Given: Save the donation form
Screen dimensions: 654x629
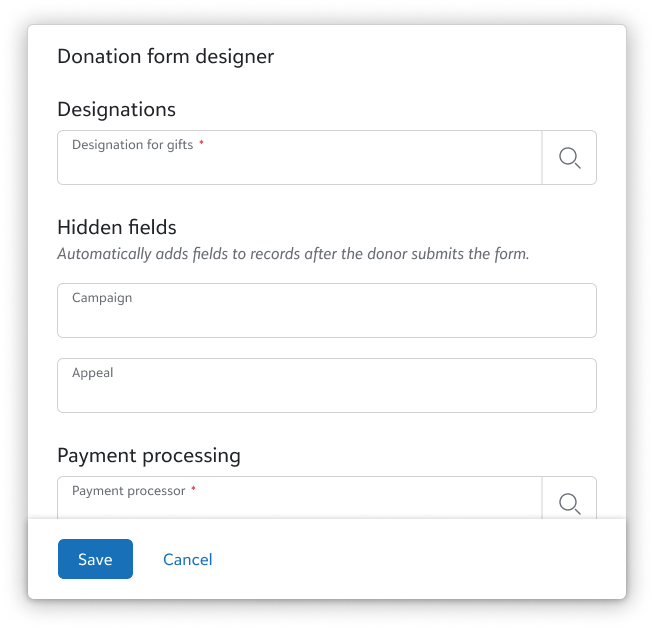Looking at the screenshot, I should point(95,559).
